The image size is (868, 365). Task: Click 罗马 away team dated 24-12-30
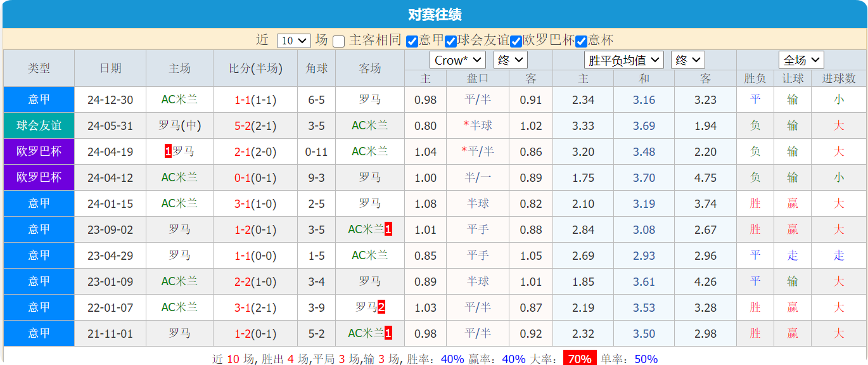(x=370, y=99)
